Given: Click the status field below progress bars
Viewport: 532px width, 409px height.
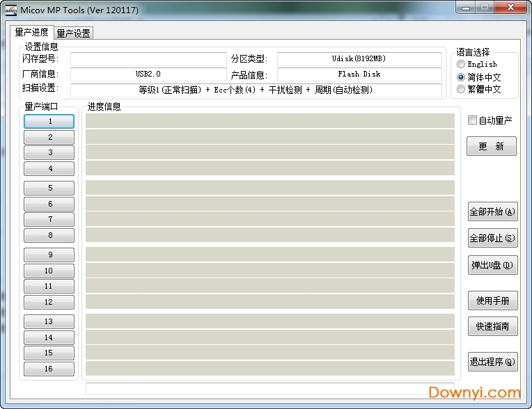Looking at the screenshot, I should click(x=270, y=389).
